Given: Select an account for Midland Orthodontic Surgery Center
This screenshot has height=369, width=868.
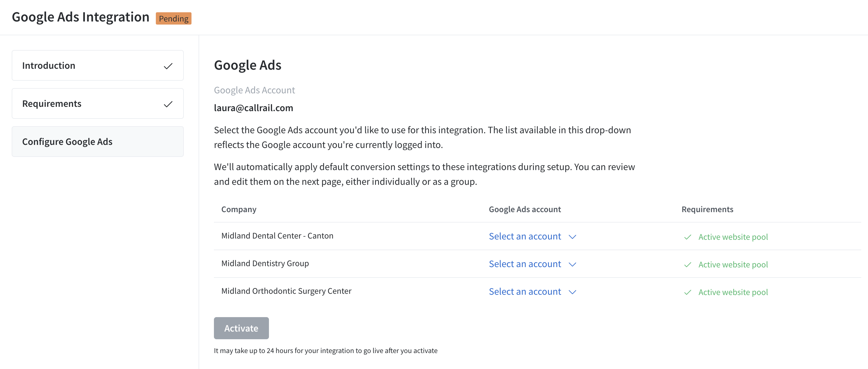Looking at the screenshot, I should 532,292.
